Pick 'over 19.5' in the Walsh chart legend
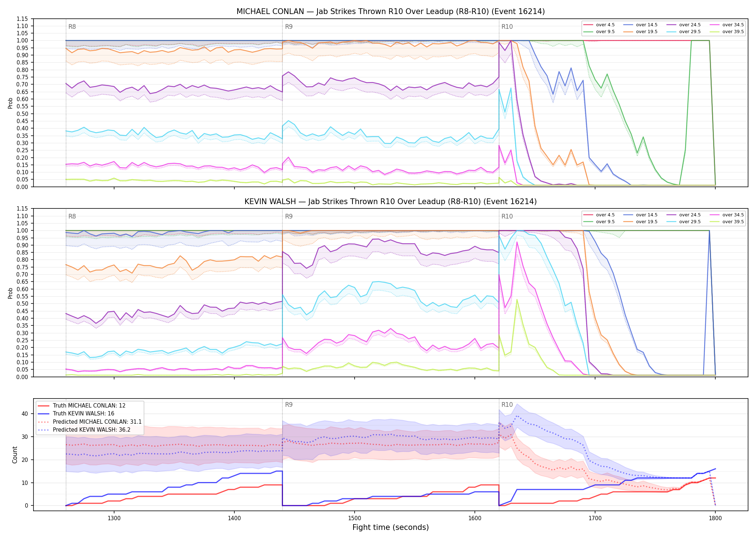Viewport: 756px width, 540px height. tap(640, 222)
